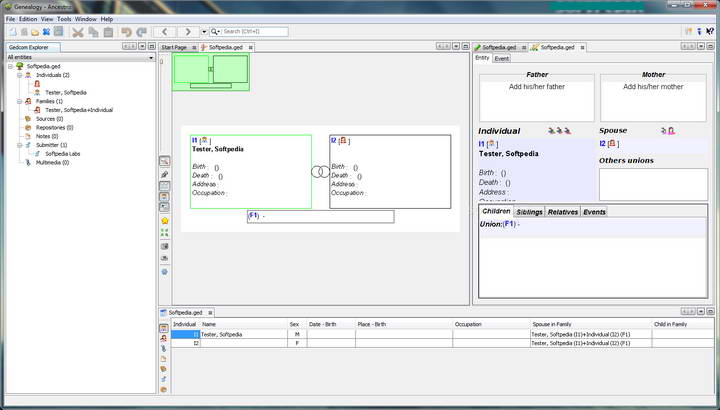Click the Cut scissors icon in toolbar
Image resolution: width=720 pixels, height=410 pixels.
78,32
